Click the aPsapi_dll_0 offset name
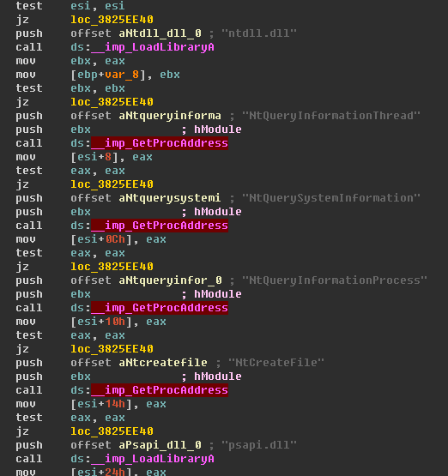The width and height of the screenshot is (448, 476). (160, 445)
